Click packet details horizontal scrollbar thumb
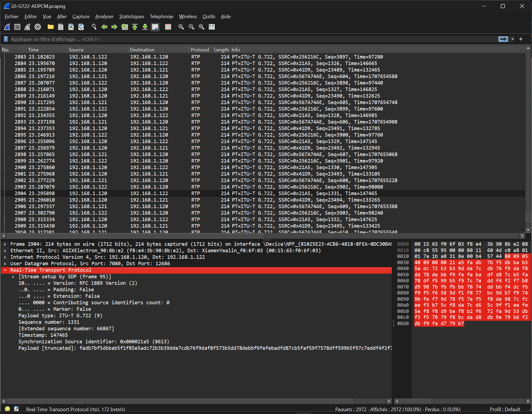The image size is (532, 414). 180,401
